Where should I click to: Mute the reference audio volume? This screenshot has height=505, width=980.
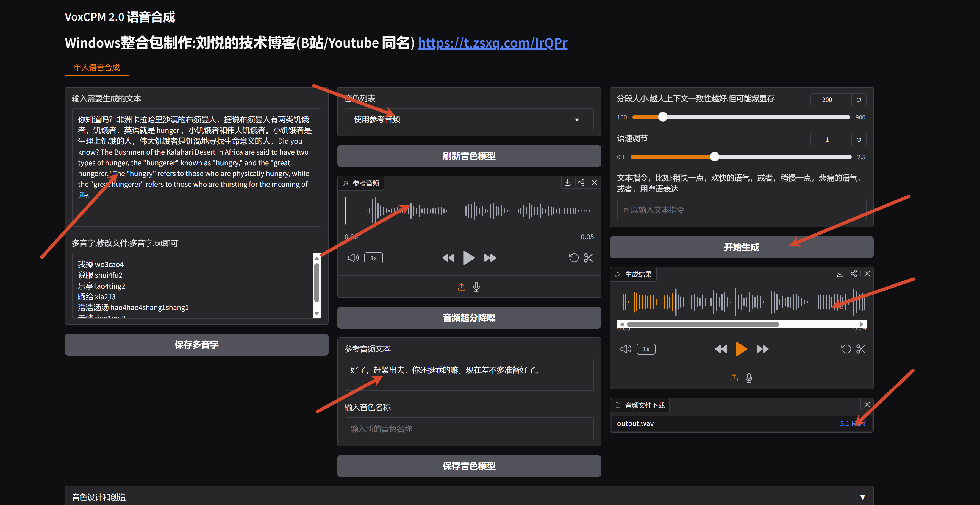[353, 258]
